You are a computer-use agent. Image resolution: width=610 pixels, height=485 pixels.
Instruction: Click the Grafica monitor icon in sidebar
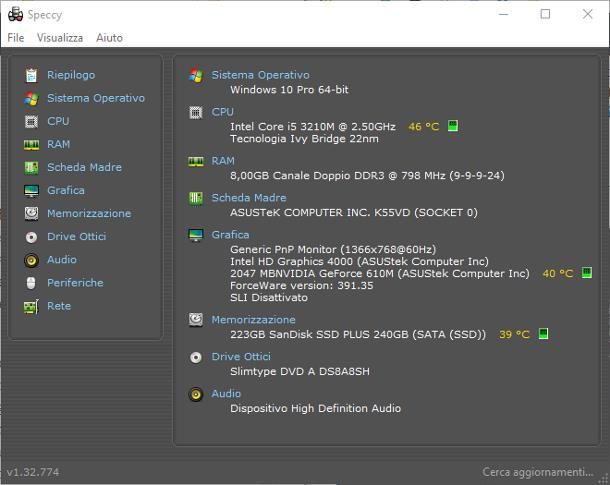pos(31,191)
